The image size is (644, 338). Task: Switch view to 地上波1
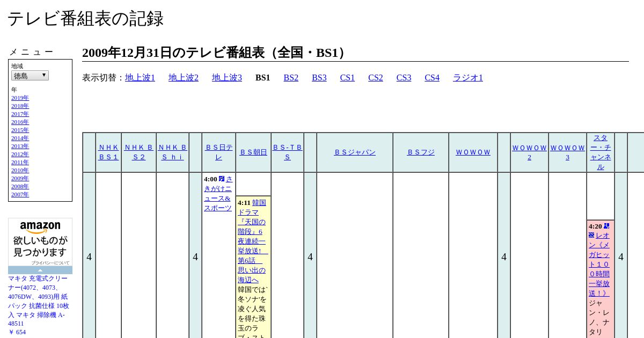click(x=140, y=78)
